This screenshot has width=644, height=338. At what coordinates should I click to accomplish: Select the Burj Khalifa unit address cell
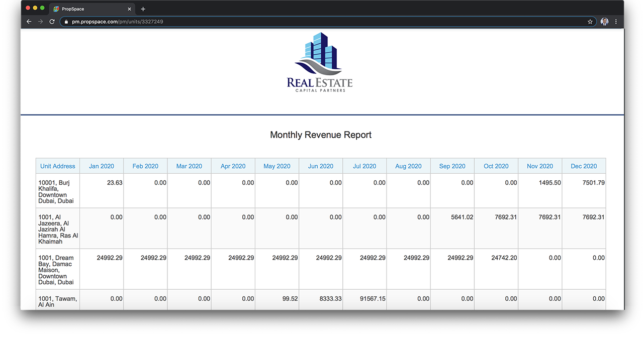tap(58, 191)
